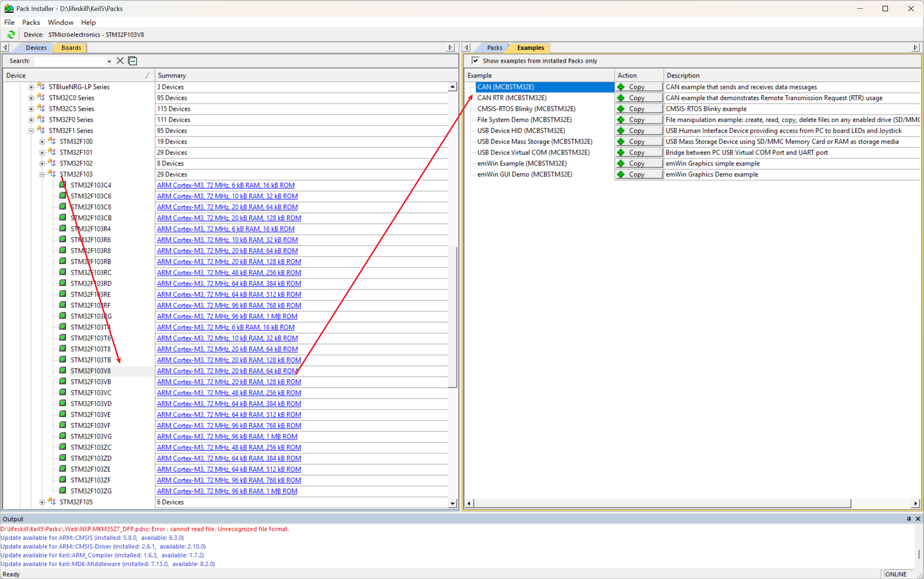Select the File System Demo (MCBSTM32E) example
Screen dimensions: 924x579
[524, 120]
